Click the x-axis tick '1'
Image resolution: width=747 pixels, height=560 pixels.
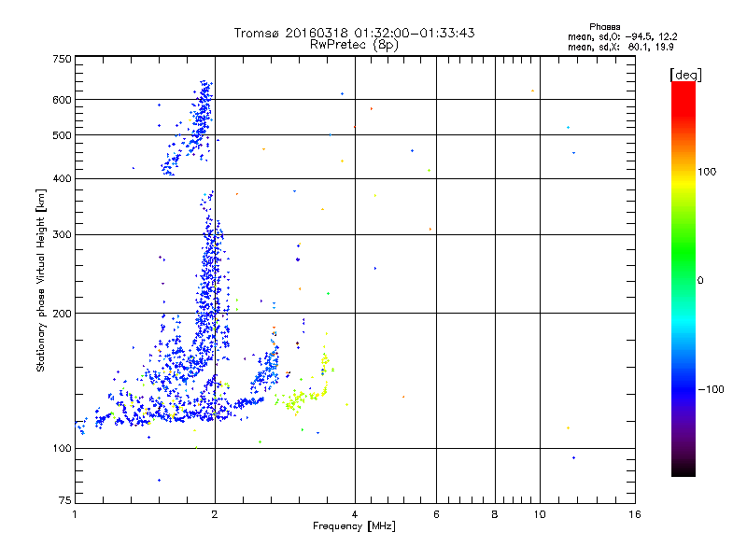click(75, 514)
